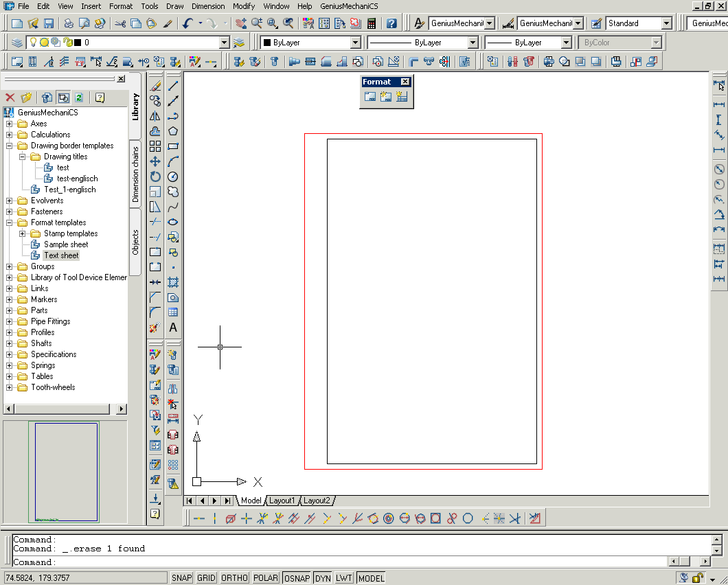The width and height of the screenshot is (728, 585).
Task: Click the black layer color swatch
Action: [x=78, y=43]
